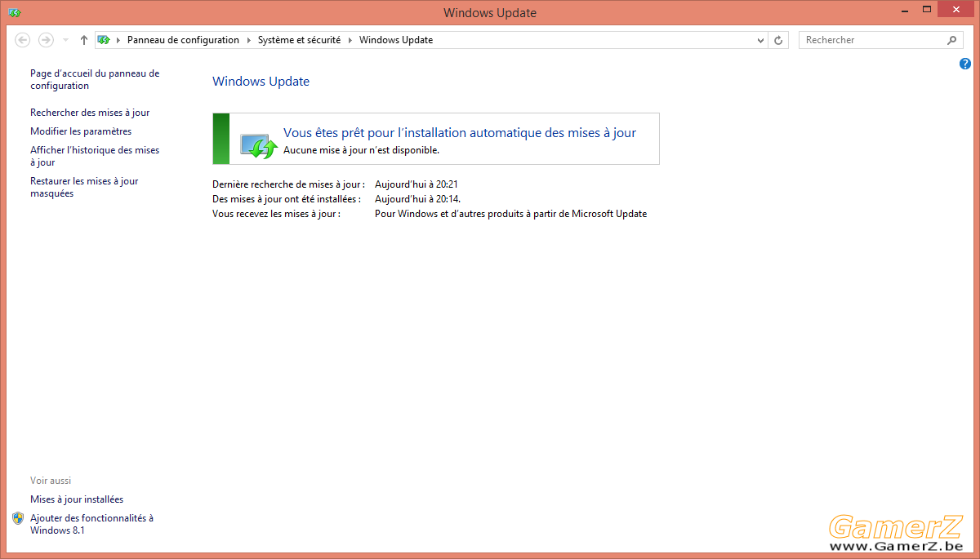Screen dimensions: 980x559
Task: Expand the chevron after Système et sécurité
Action: coord(350,40)
